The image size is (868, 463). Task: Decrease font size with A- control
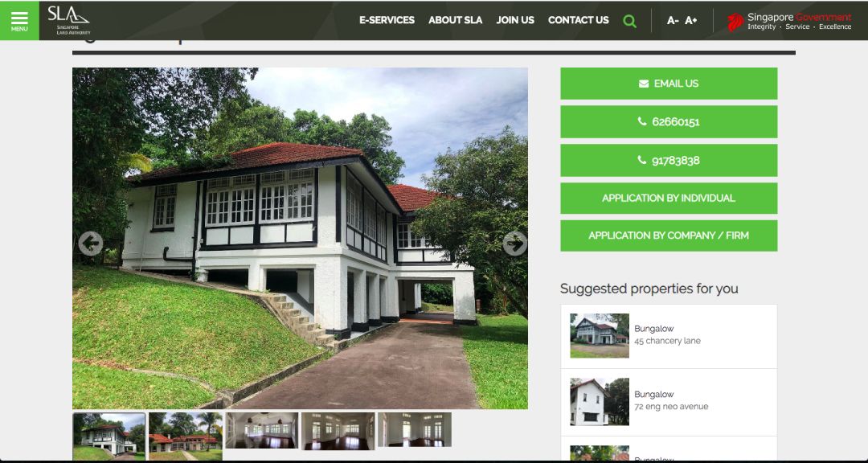(x=673, y=20)
